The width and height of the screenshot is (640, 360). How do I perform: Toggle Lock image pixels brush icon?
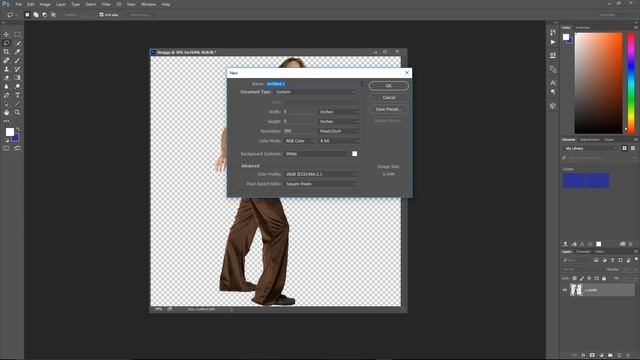pos(582,278)
